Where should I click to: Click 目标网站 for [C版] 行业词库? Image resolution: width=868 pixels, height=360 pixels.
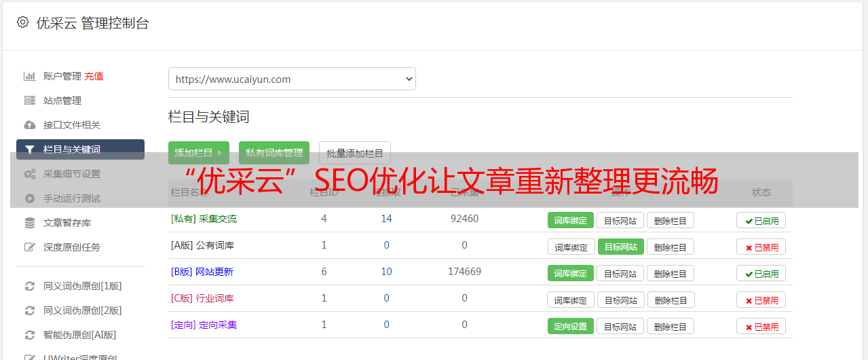click(622, 300)
